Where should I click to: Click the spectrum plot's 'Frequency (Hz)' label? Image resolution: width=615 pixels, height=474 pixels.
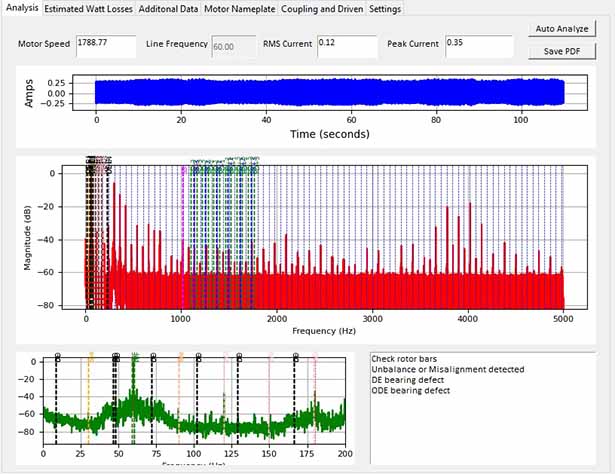point(324,331)
